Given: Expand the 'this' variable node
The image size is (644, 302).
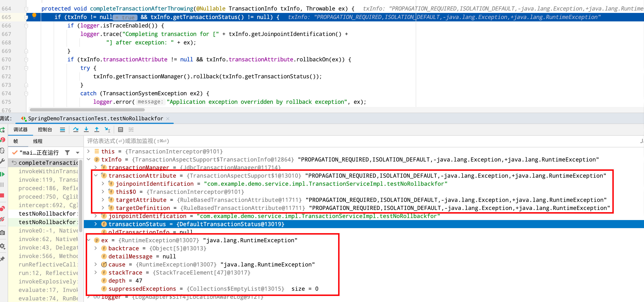Looking at the screenshot, I should click(88, 151).
